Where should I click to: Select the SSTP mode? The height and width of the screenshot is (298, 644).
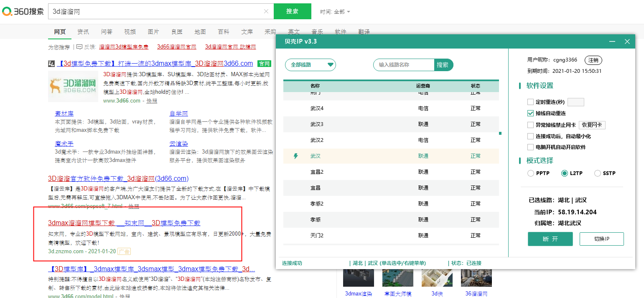tap(598, 173)
